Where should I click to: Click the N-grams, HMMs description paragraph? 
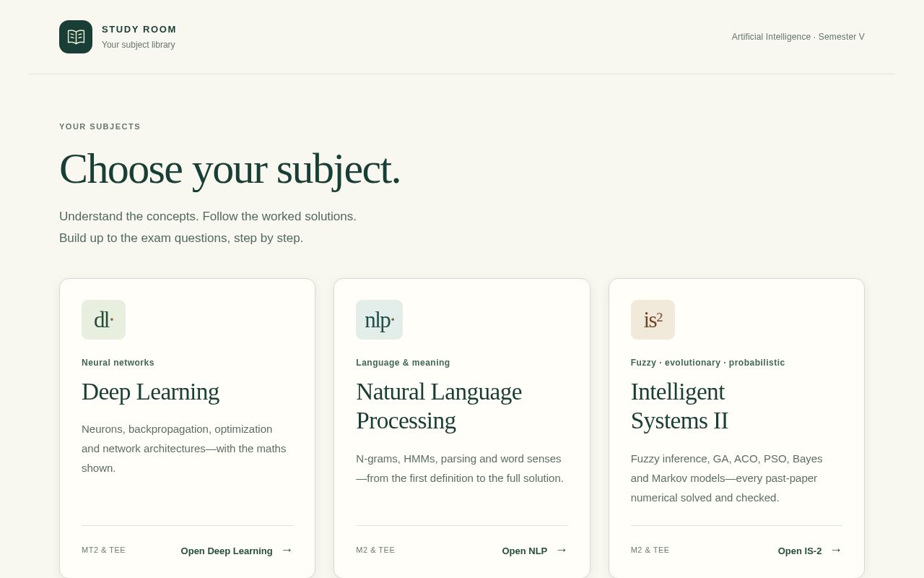click(x=460, y=468)
